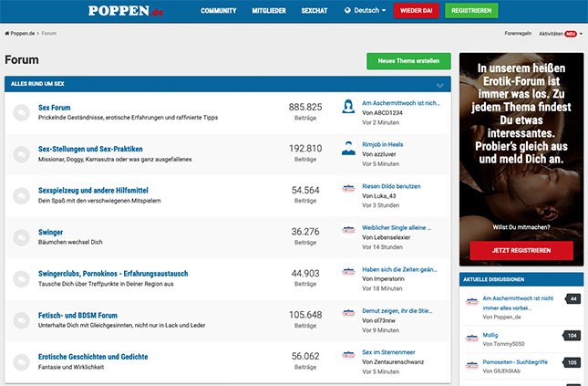This screenshot has height=386, width=588.
Task: Click azzluver's user avatar icon
Action: coord(348,149)
